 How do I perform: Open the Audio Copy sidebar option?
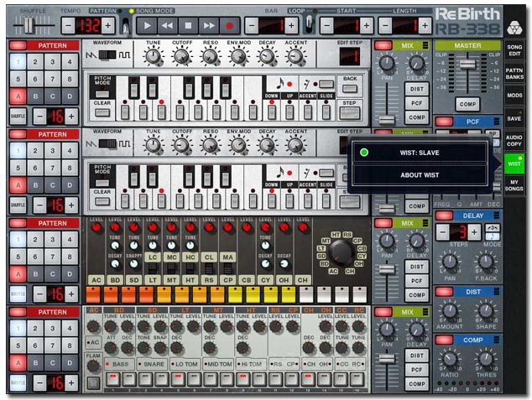[514, 141]
